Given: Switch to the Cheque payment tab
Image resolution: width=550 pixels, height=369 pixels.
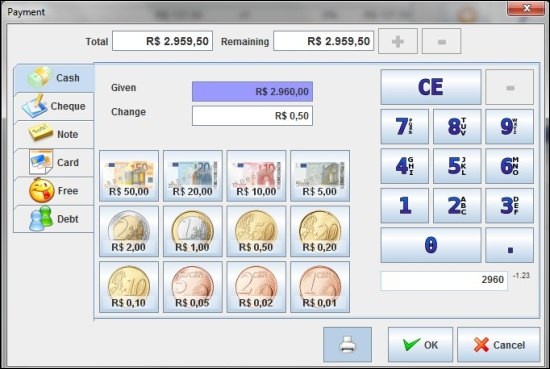Looking at the screenshot, I should (54, 106).
